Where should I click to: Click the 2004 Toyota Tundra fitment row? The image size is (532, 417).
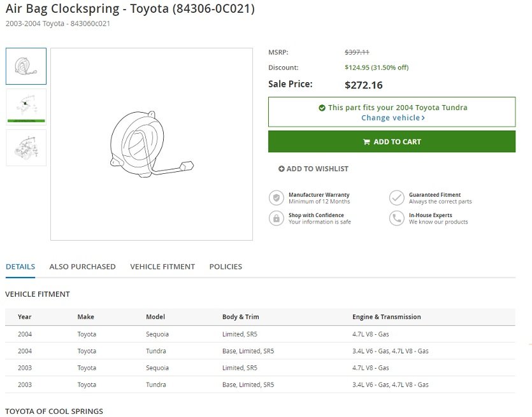[x=260, y=351]
